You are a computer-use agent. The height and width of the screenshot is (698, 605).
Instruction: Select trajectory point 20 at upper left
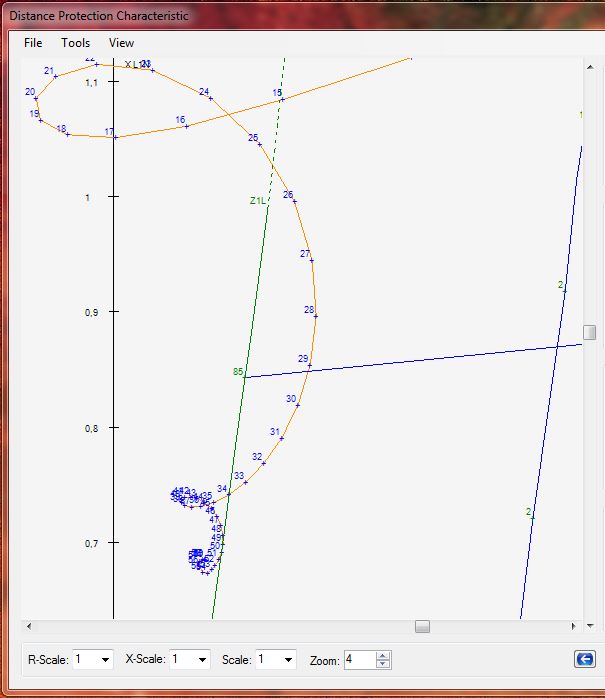tap(36, 98)
